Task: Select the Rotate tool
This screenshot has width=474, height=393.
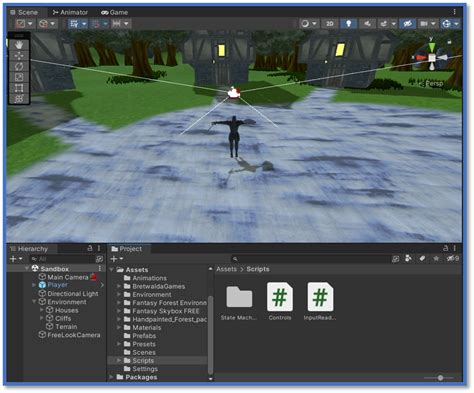Action: [x=19, y=66]
